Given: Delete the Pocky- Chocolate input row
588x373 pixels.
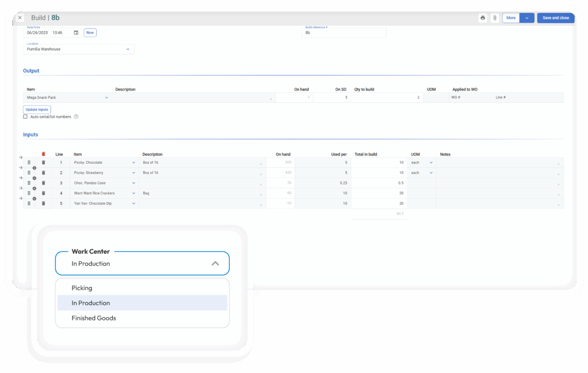Looking at the screenshot, I should tap(43, 162).
